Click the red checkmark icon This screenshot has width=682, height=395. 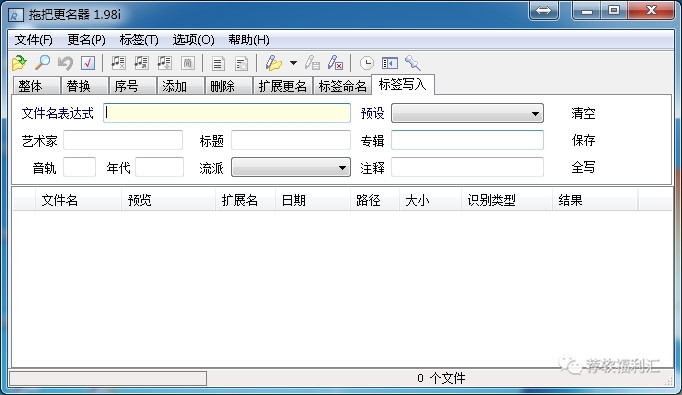[88, 63]
